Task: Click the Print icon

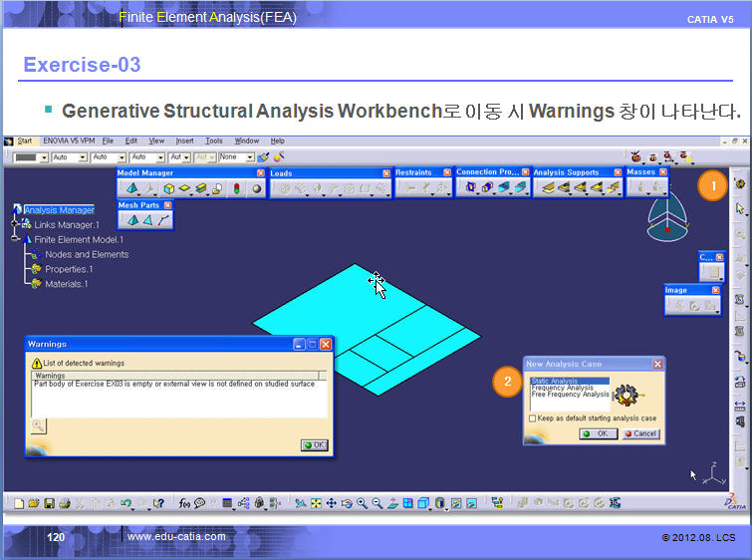Action: click(65, 503)
